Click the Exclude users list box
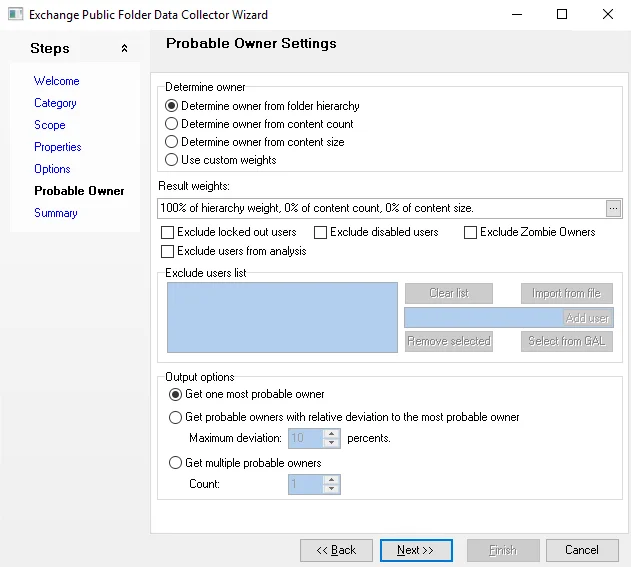 (282, 318)
